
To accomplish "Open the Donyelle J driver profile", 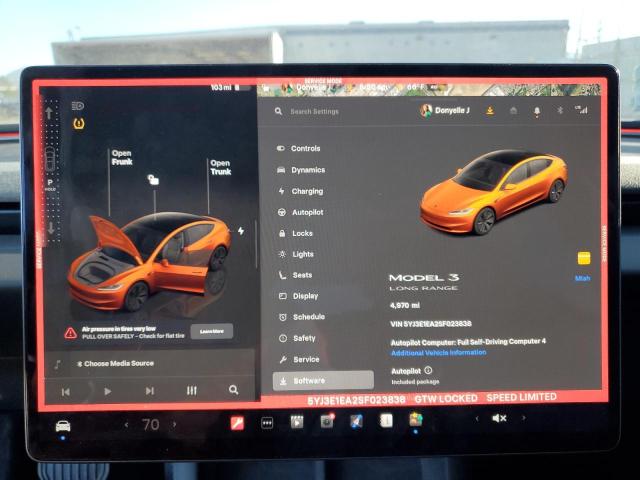I will [x=445, y=110].
